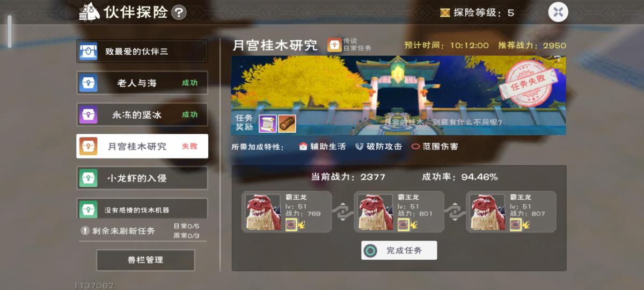644x290 pixels.
Task: Select the first 霸王龙 portrait
Action: click(263, 212)
